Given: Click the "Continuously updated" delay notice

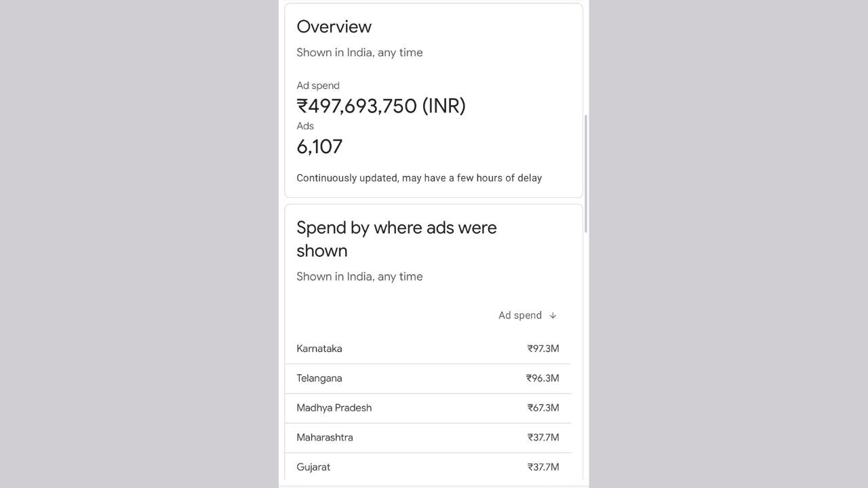Looking at the screenshot, I should click(419, 178).
